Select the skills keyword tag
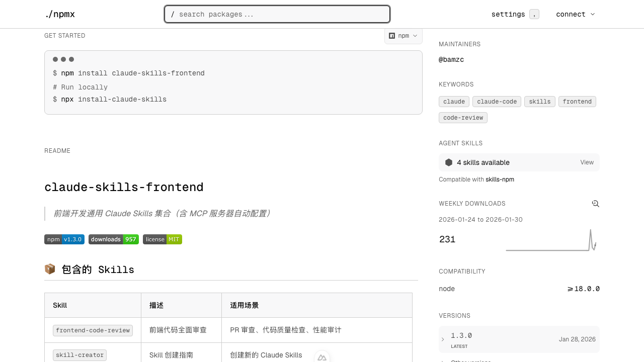644x362 pixels. point(540,102)
